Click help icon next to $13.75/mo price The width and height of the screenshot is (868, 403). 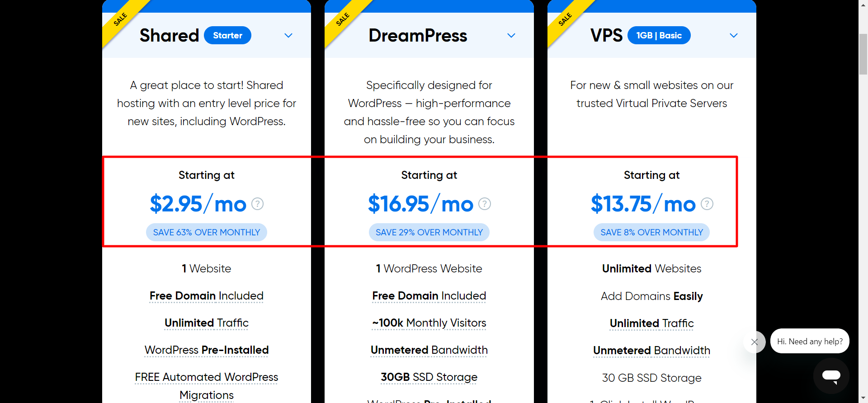707,204
